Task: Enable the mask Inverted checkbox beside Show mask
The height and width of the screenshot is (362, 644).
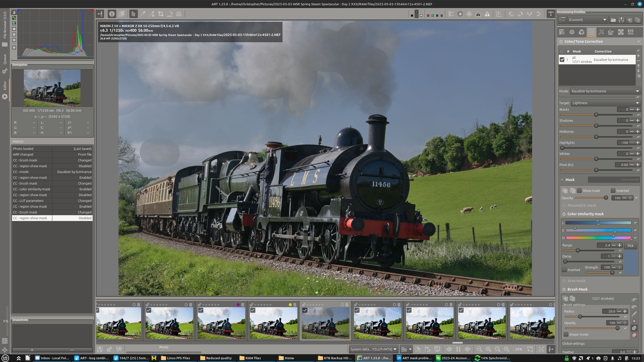Action: click(x=613, y=191)
